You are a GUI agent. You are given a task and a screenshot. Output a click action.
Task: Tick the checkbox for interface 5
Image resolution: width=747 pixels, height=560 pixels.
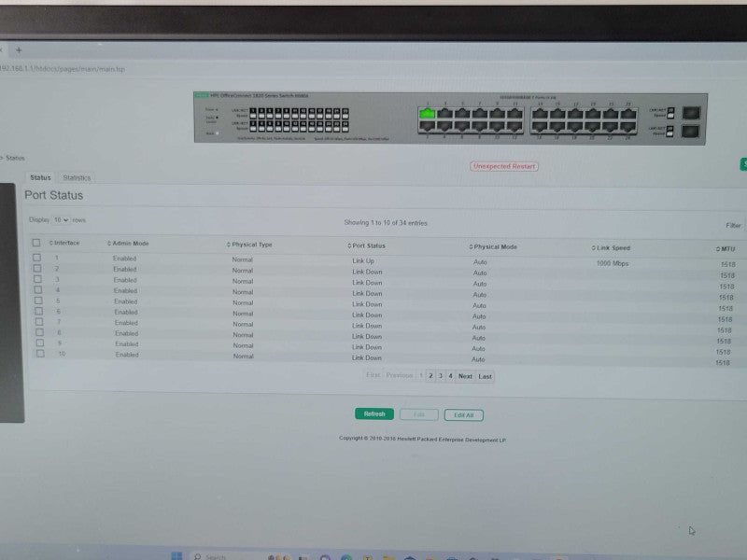pyautogui.click(x=38, y=301)
